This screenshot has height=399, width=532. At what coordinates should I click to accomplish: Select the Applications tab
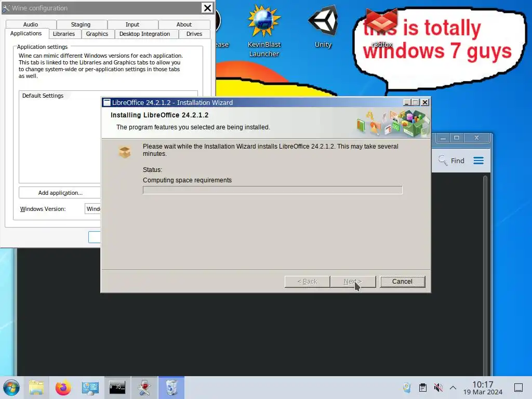[26, 34]
